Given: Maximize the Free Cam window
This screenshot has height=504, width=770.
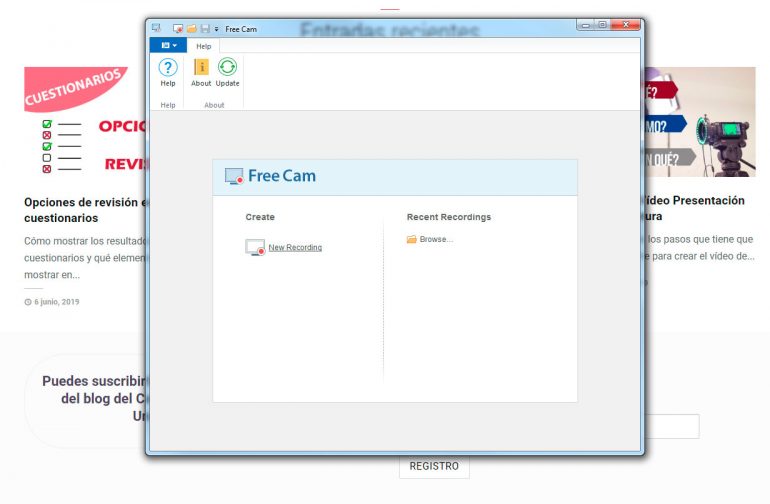Looking at the screenshot, I should coord(603,25).
